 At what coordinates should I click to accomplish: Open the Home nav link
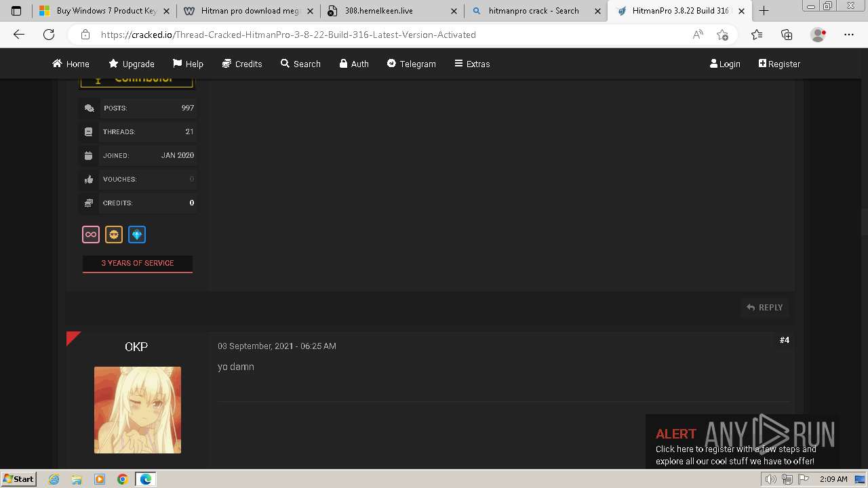coord(71,64)
